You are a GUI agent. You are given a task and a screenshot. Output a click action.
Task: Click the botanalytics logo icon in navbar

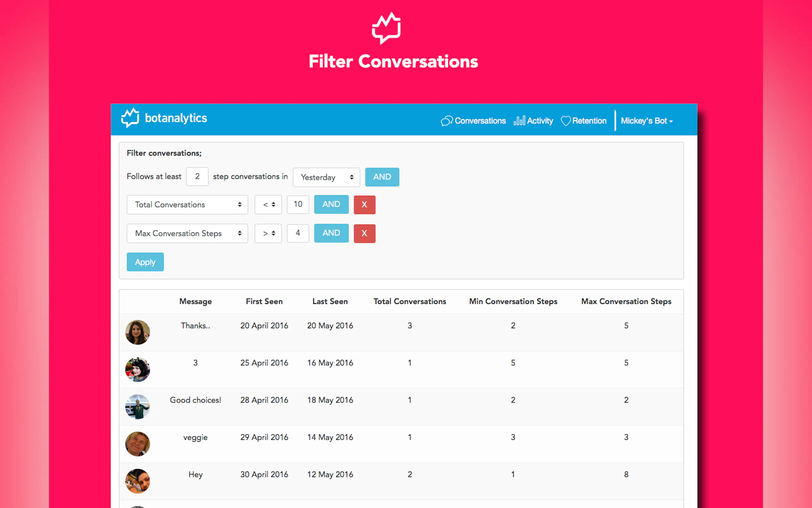[x=130, y=118]
